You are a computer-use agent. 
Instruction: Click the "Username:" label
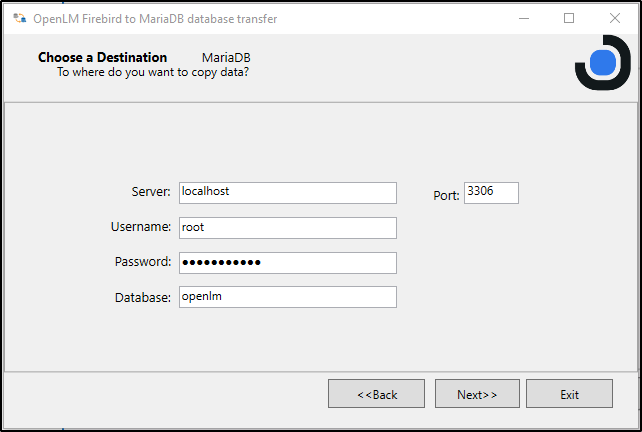[141, 227]
